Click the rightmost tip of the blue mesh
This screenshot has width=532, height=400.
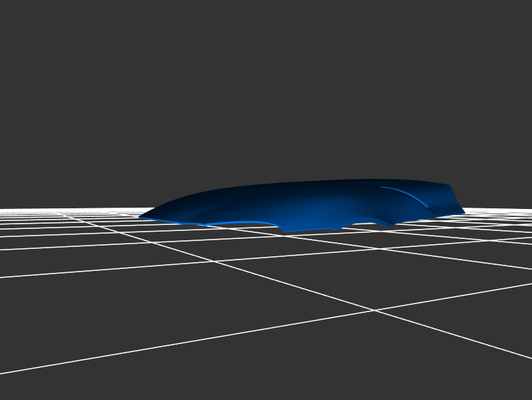click(464, 212)
